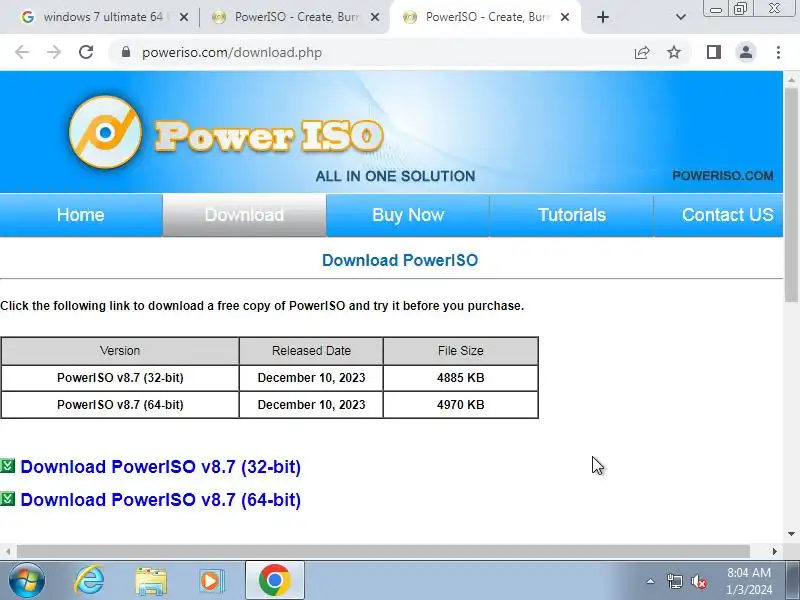This screenshot has width=800, height=600.
Task: Click the muted volume tray icon
Action: [x=698, y=581]
